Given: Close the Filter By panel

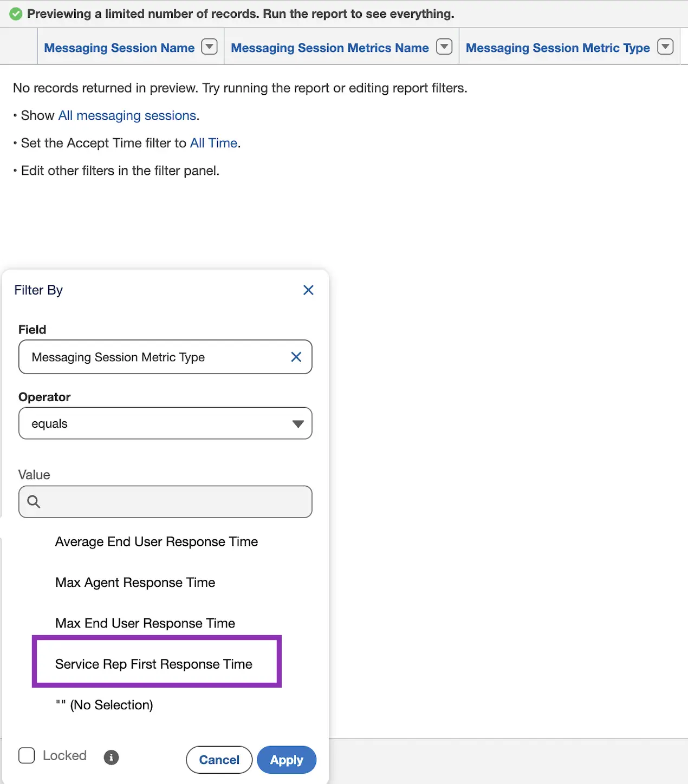Looking at the screenshot, I should click(308, 290).
